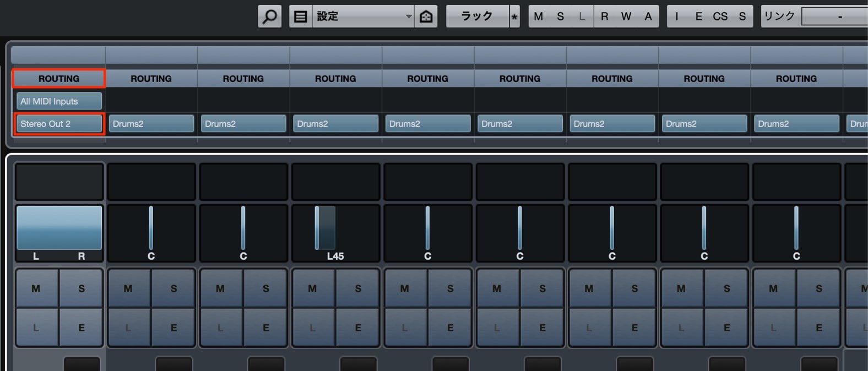This screenshot has width=868, height=371.
Task: Open the 設定 configurations dropdown
Action: click(x=363, y=17)
